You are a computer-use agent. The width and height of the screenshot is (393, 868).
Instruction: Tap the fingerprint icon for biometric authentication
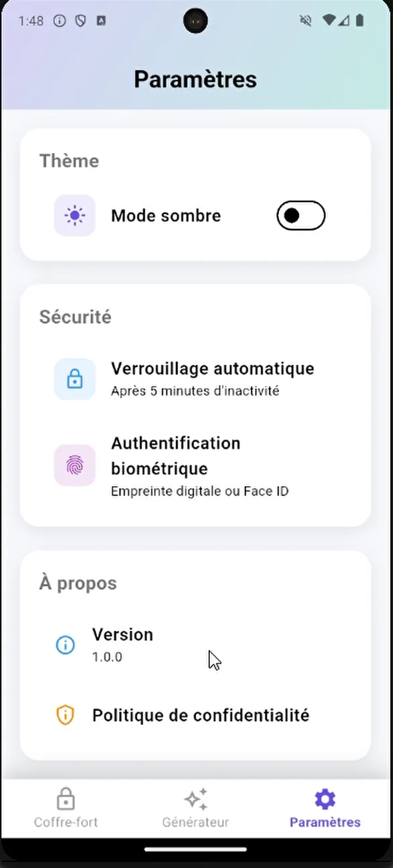[x=74, y=465]
